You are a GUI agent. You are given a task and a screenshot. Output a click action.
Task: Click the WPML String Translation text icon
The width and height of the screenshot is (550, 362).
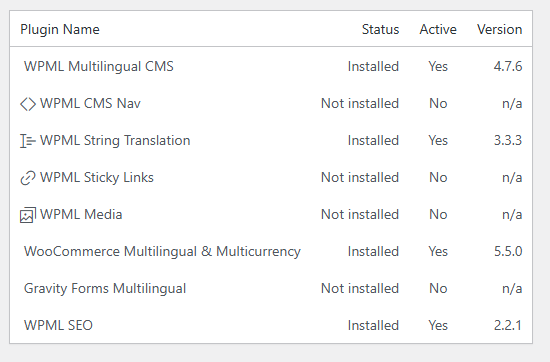28,141
